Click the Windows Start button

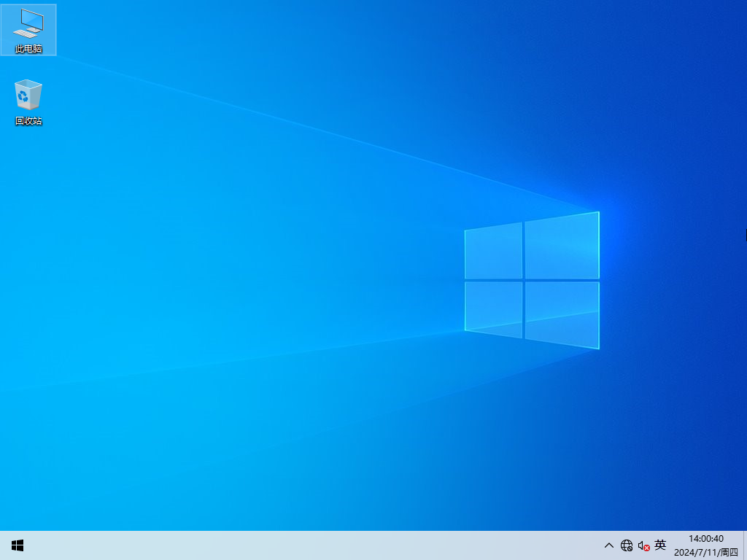click(x=18, y=545)
